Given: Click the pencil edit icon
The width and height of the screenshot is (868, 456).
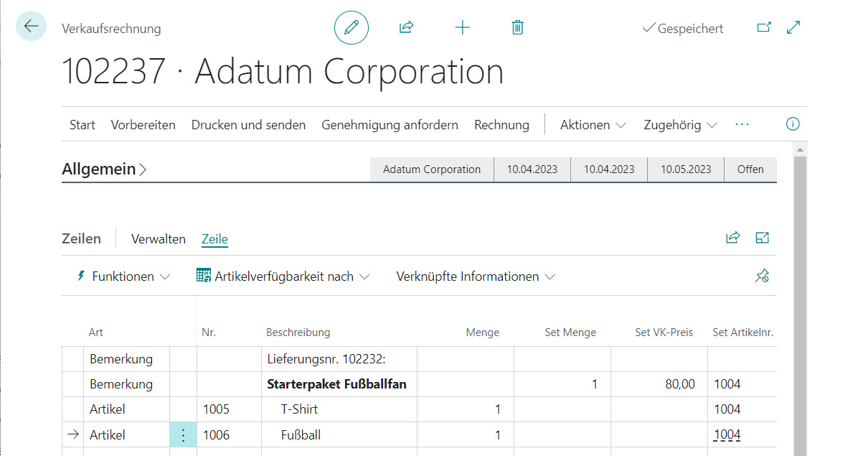Looking at the screenshot, I should [x=352, y=28].
